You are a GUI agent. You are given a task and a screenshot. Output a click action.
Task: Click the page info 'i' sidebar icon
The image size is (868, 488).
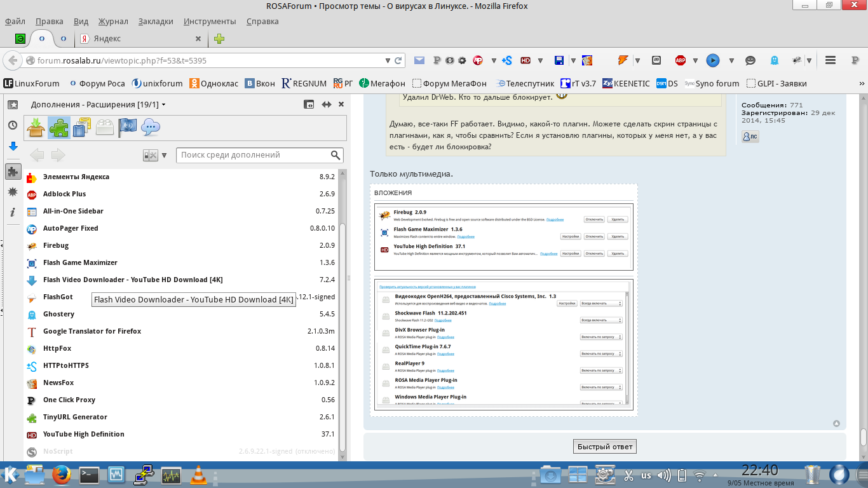point(13,212)
